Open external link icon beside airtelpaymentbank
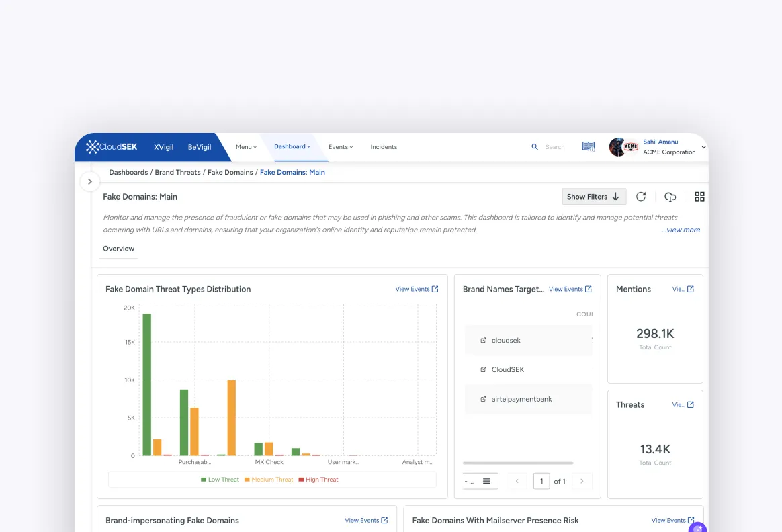The height and width of the screenshot is (532, 782). [x=483, y=399]
